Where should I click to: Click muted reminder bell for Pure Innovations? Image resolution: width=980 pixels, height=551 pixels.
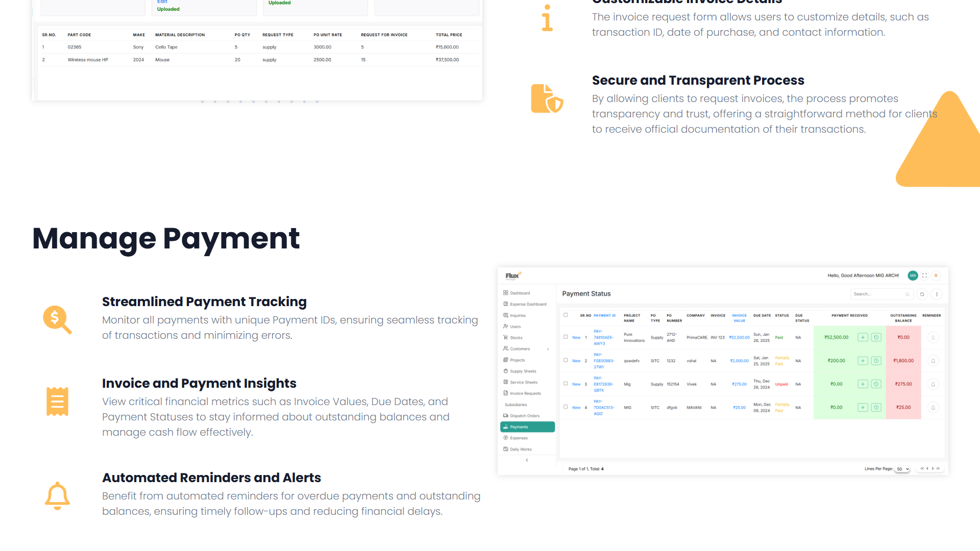933,337
